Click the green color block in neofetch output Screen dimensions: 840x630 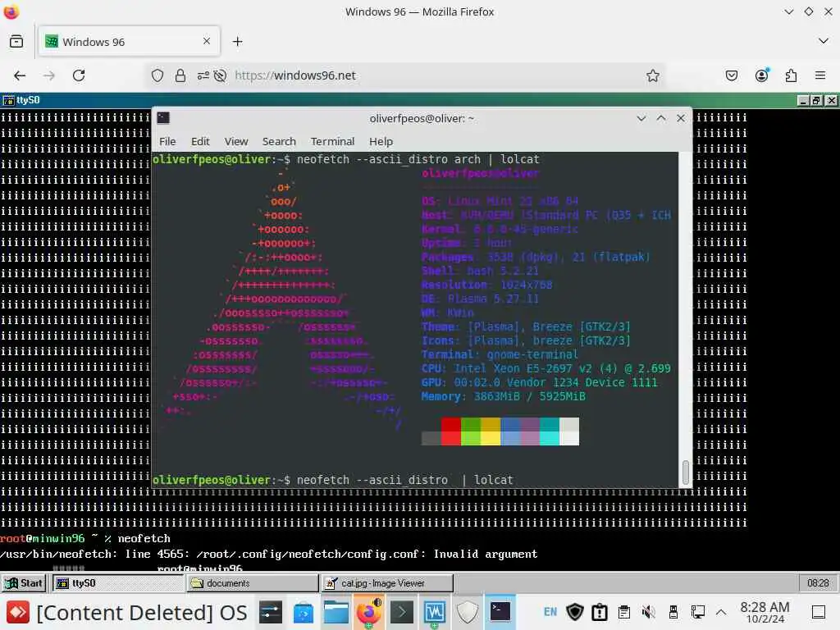click(470, 431)
